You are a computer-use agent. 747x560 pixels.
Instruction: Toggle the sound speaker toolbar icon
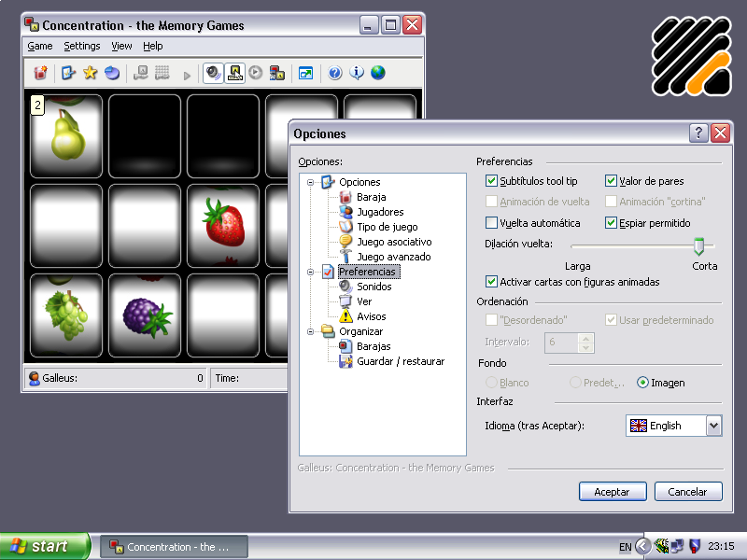213,73
